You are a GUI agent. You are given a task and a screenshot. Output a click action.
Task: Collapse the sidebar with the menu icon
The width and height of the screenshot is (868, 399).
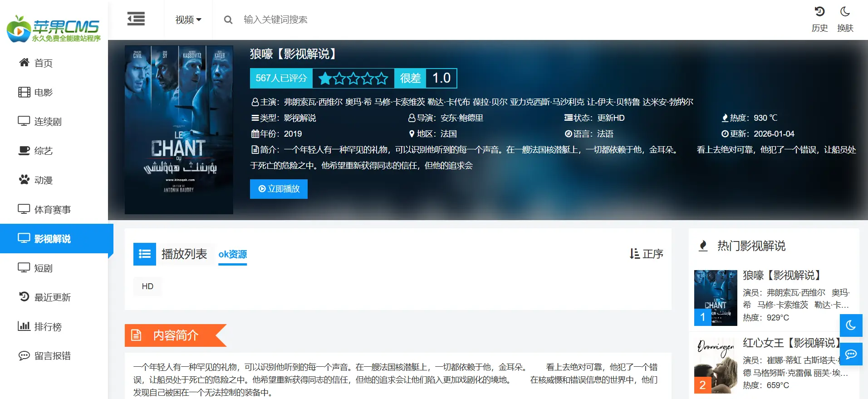[136, 19]
